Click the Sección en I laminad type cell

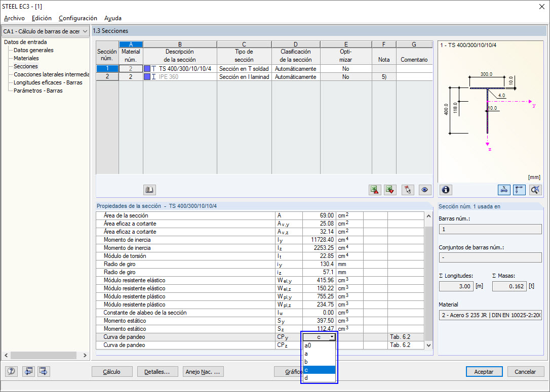(244, 77)
